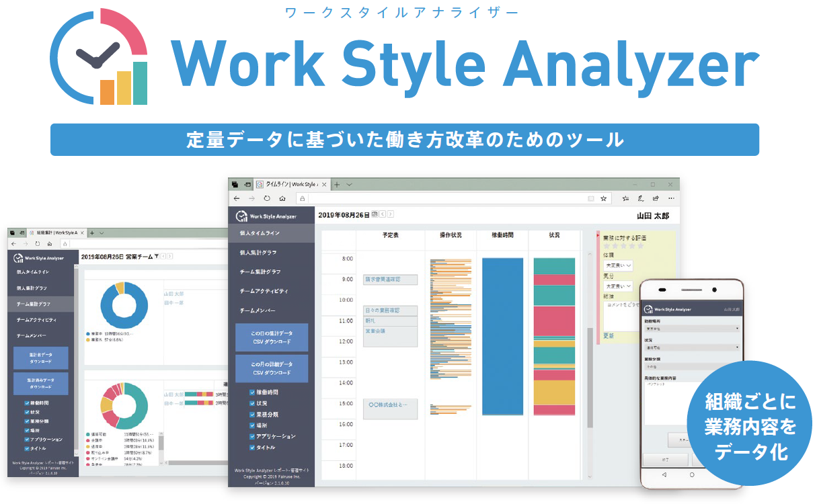This screenshot has height=504, width=817.
Task: Select 個人集計グラフ in timeline window sidebar
Action: (x=272, y=253)
